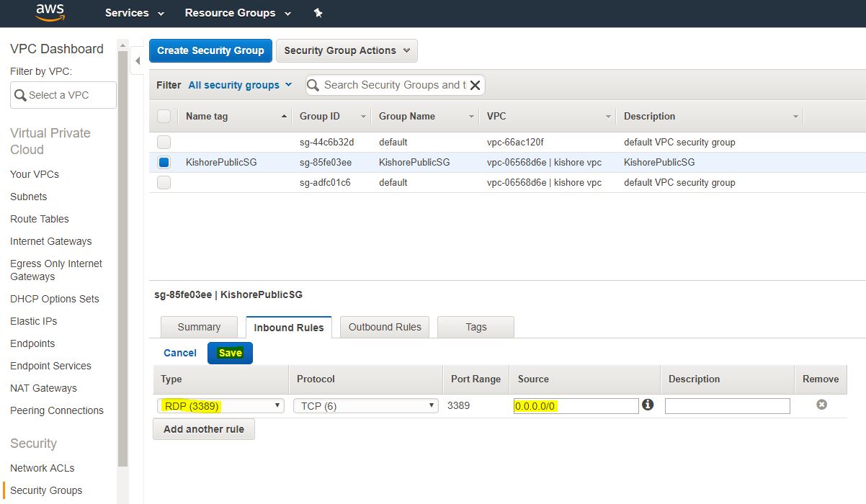Expand the All security groups filter
866x504 pixels.
(x=240, y=85)
